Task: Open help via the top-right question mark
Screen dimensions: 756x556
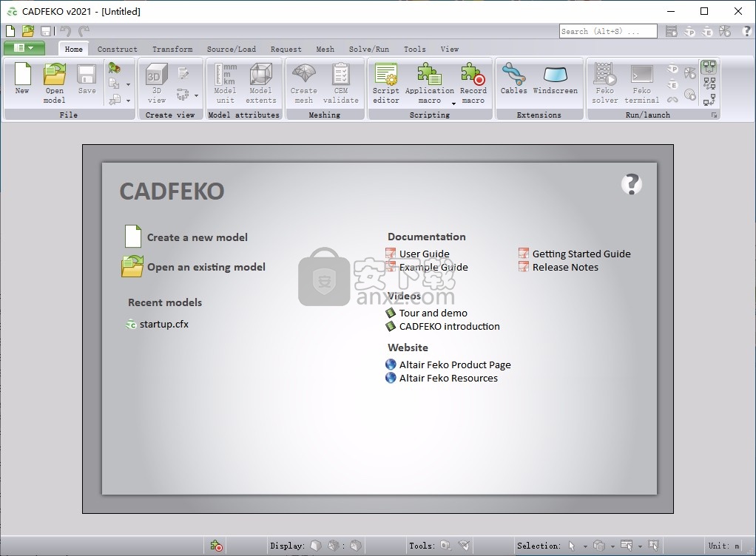Action: 746,31
